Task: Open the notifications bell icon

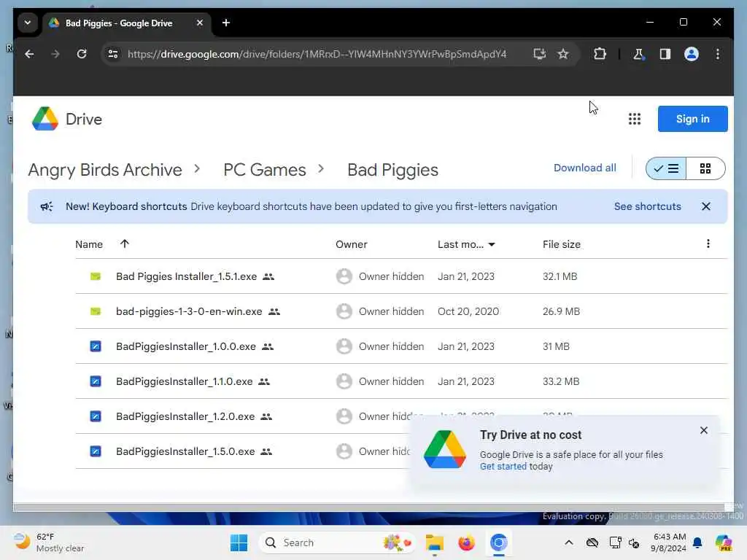Action: point(697,542)
